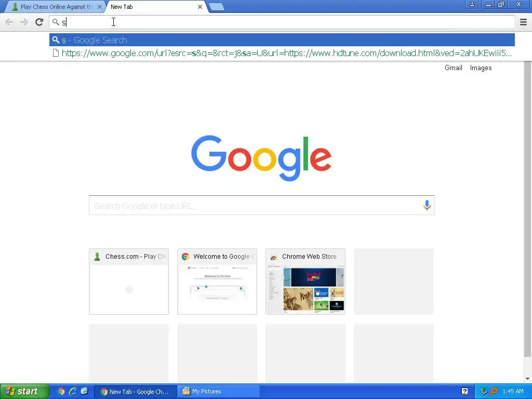Click the Search Google or type URL box

tap(262, 205)
